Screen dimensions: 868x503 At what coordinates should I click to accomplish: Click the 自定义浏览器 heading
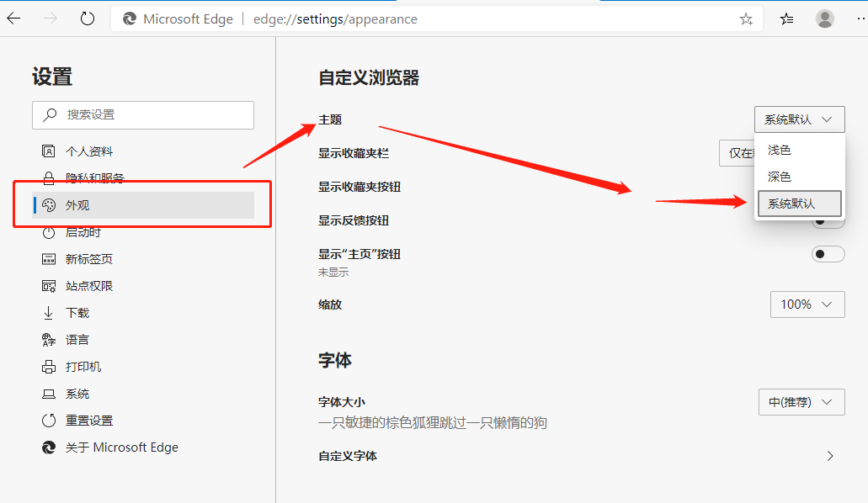point(369,78)
